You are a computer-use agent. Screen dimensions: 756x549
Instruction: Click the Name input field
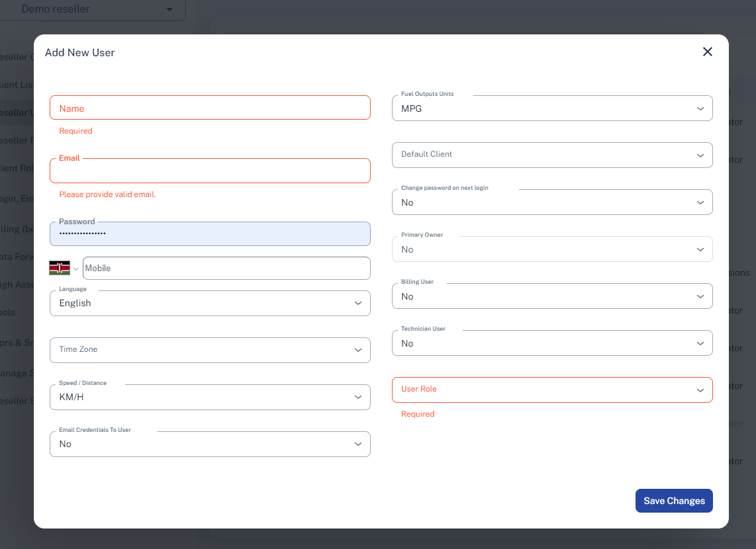[210, 108]
